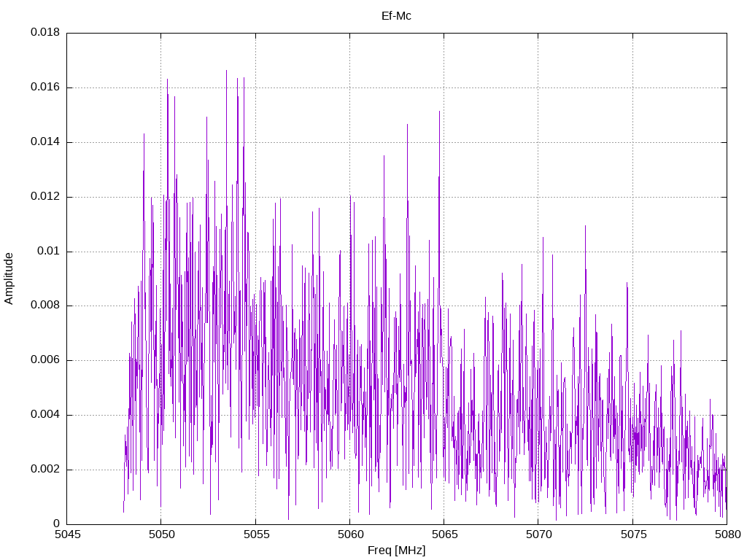Click the y-axis label Amplitude

pyautogui.click(x=9, y=279)
